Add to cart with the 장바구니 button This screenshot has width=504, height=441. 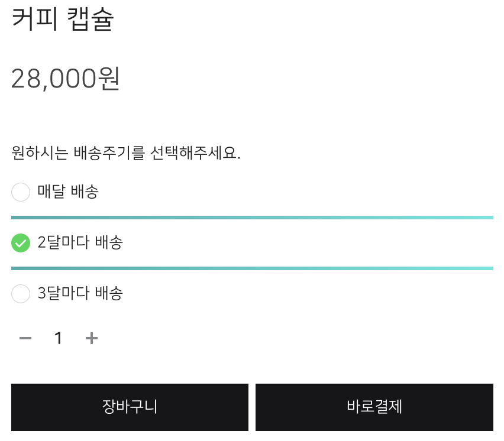coord(130,407)
